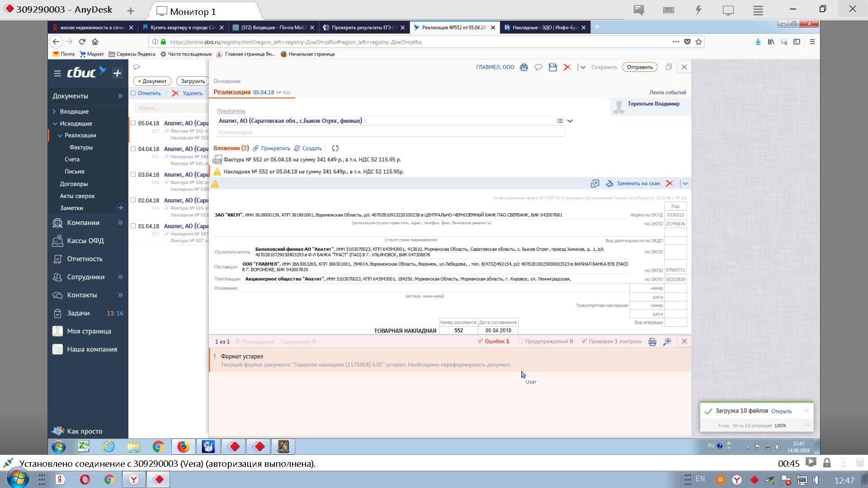Toggle the Отметить checkbox

(x=133, y=93)
